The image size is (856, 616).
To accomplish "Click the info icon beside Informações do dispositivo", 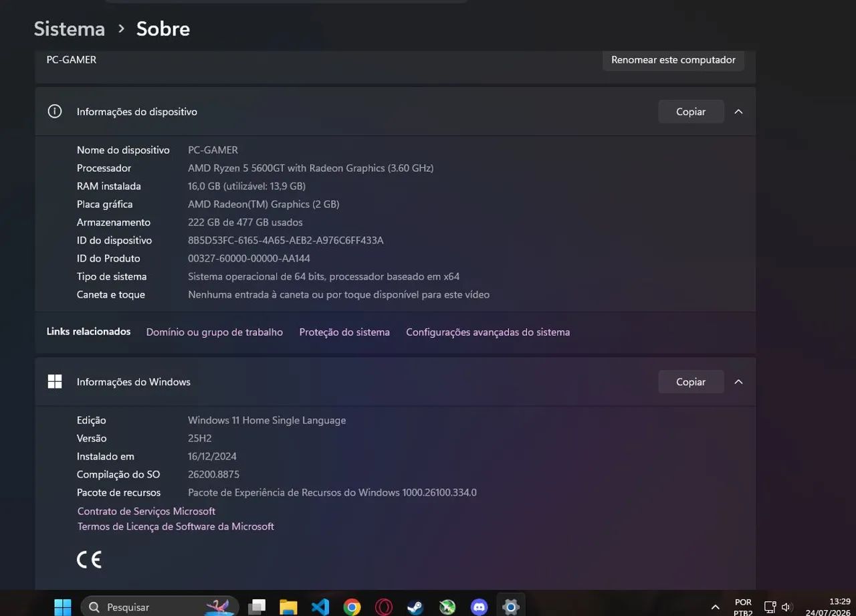I will [55, 112].
